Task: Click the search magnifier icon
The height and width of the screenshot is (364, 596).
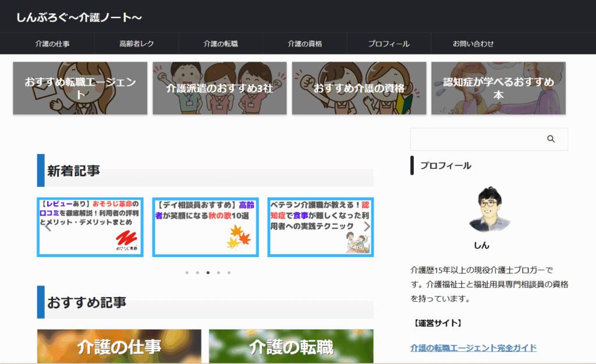Action: (x=551, y=139)
